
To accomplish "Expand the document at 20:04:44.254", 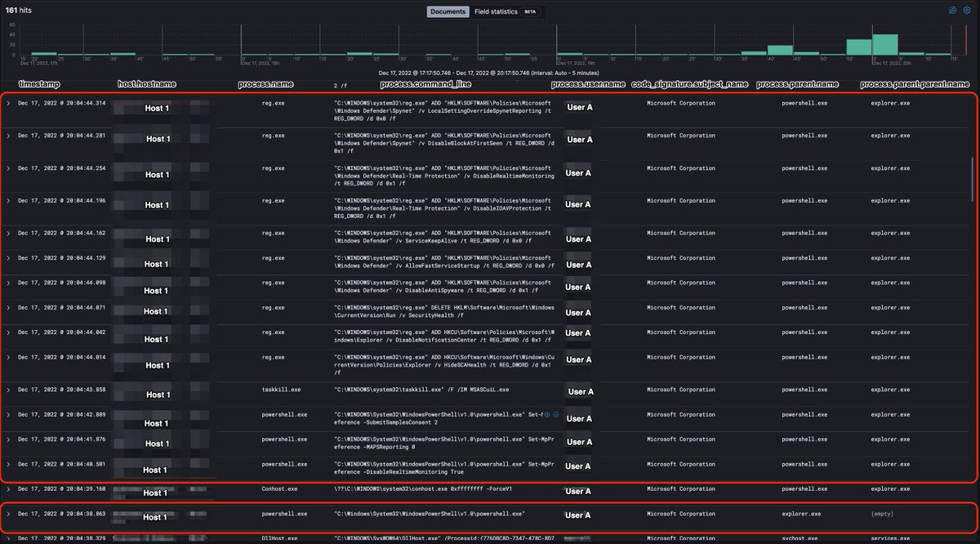I will 8,168.
